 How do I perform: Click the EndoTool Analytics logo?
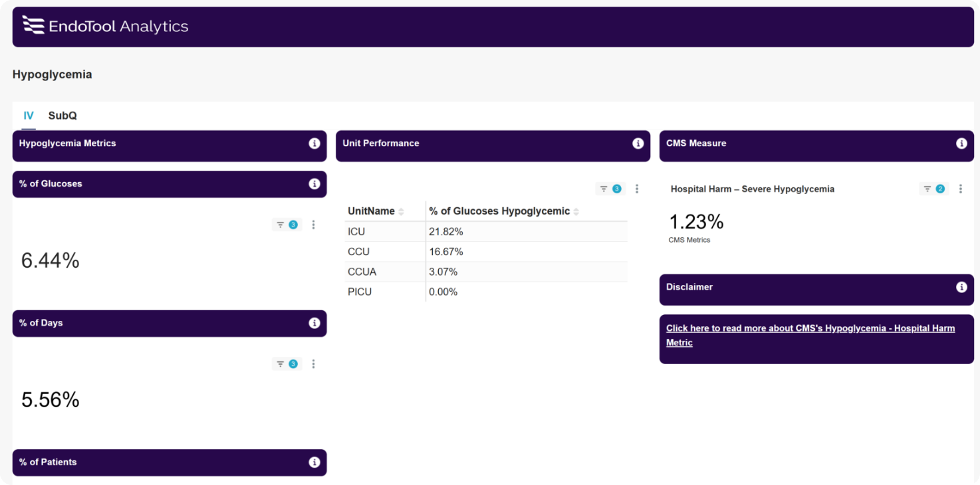coord(104,26)
